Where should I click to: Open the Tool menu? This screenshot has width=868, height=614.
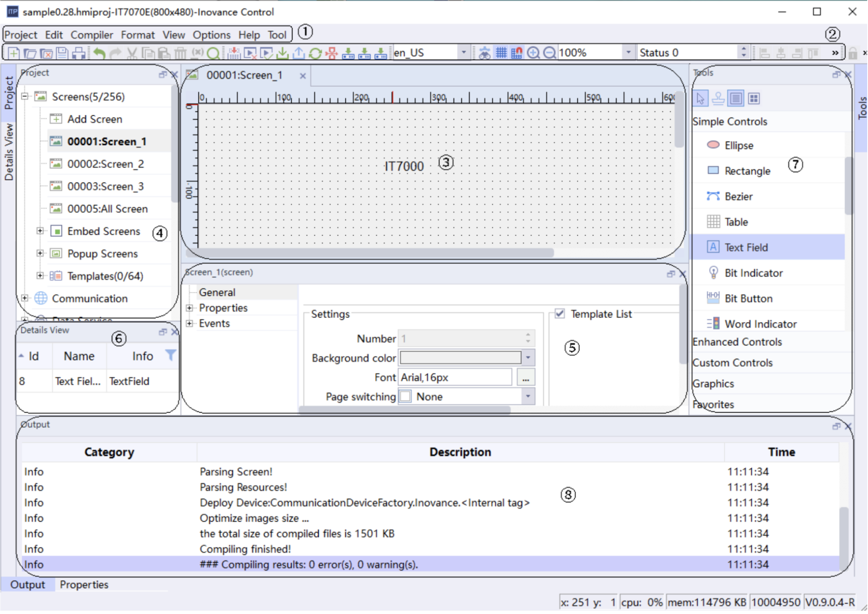[x=277, y=35]
